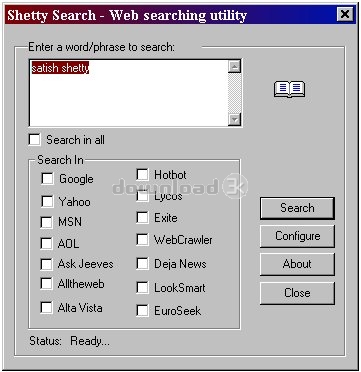This screenshot has height=372, width=361.
Task: Toggle the AOL checkbox
Action: [x=46, y=243]
